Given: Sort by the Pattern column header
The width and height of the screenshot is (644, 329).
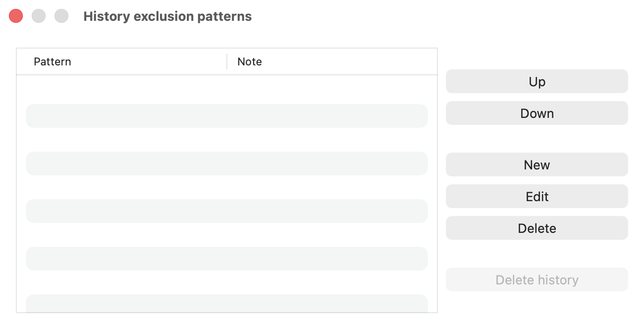Looking at the screenshot, I should [x=52, y=61].
